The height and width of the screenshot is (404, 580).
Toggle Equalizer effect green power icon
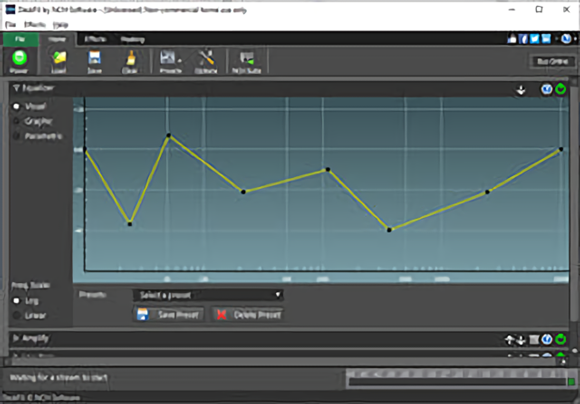coord(561,89)
